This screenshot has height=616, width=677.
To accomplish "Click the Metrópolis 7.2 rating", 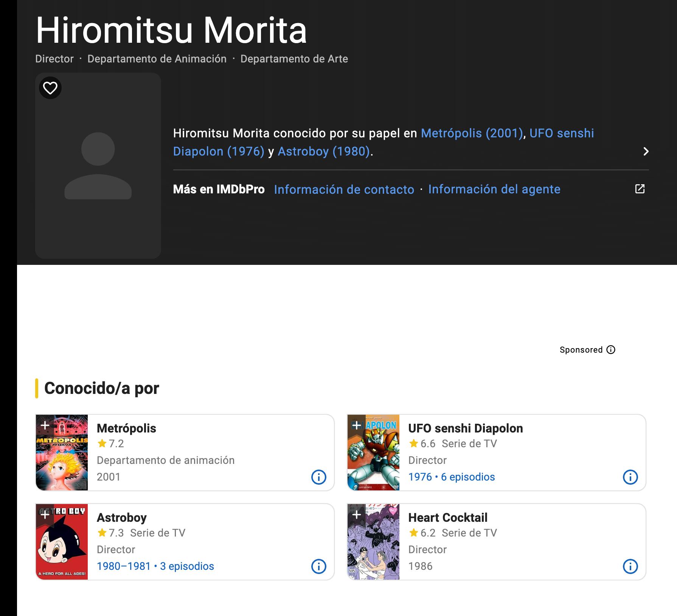I will (x=110, y=443).
